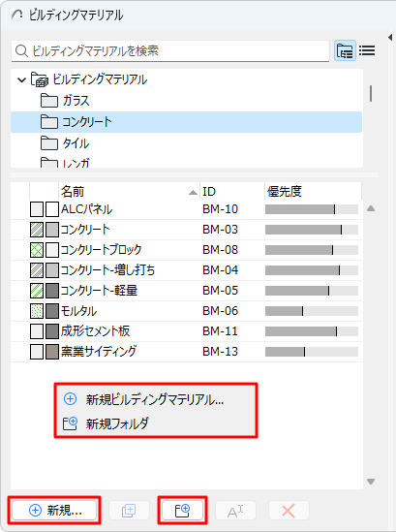Click priority bar of 窯業サイディング
Image resolution: width=396 pixels, height=532 pixels.
[312, 352]
